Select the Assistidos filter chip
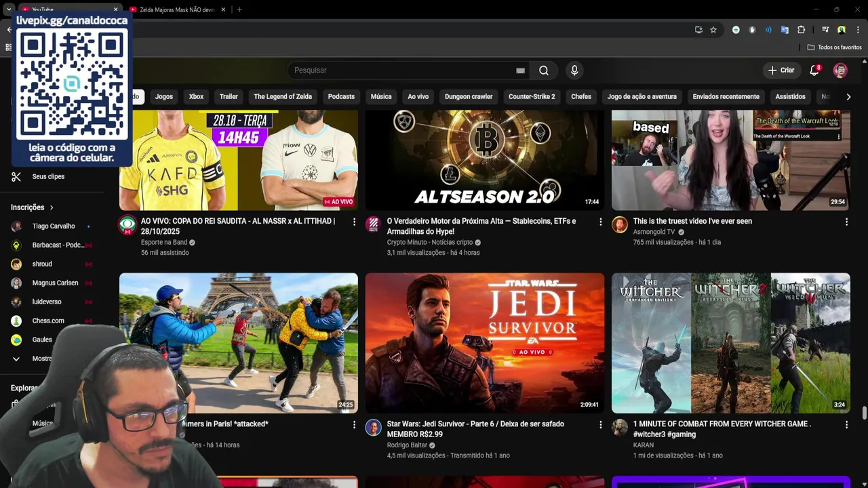The image size is (868, 488). click(x=791, y=97)
